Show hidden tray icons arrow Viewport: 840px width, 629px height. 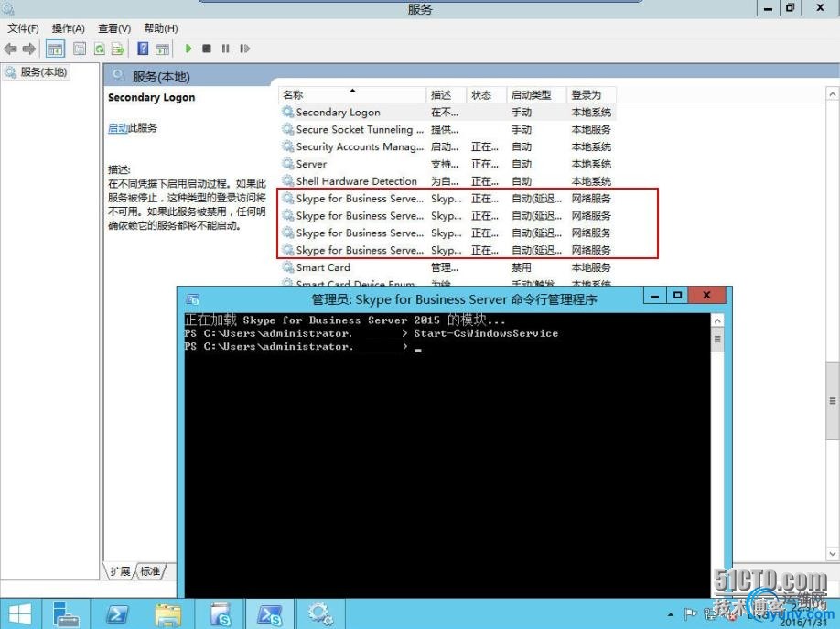(x=670, y=614)
